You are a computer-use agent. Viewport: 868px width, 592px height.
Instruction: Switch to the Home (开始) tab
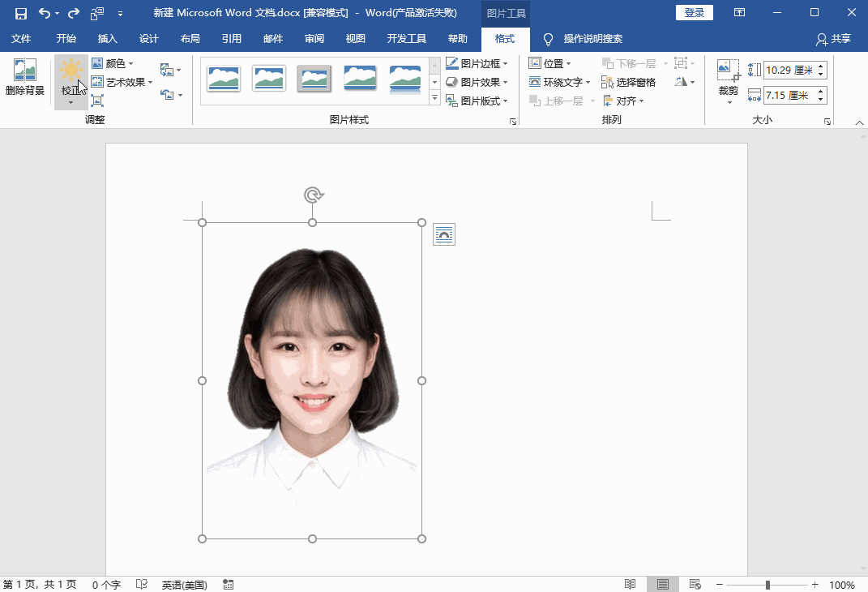[66, 39]
